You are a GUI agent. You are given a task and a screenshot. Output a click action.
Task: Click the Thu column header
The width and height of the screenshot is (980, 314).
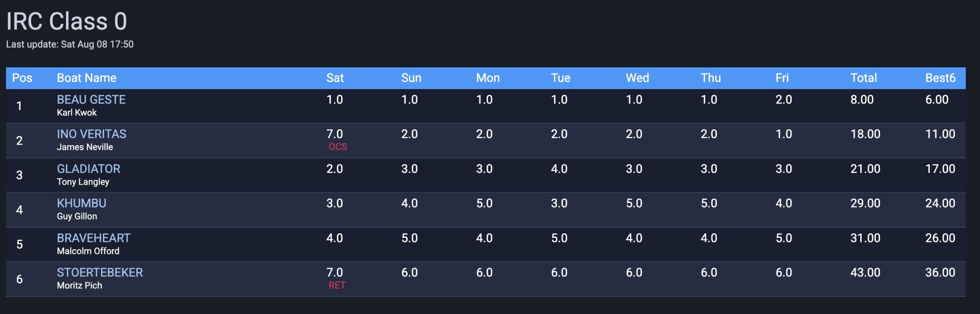(710, 78)
